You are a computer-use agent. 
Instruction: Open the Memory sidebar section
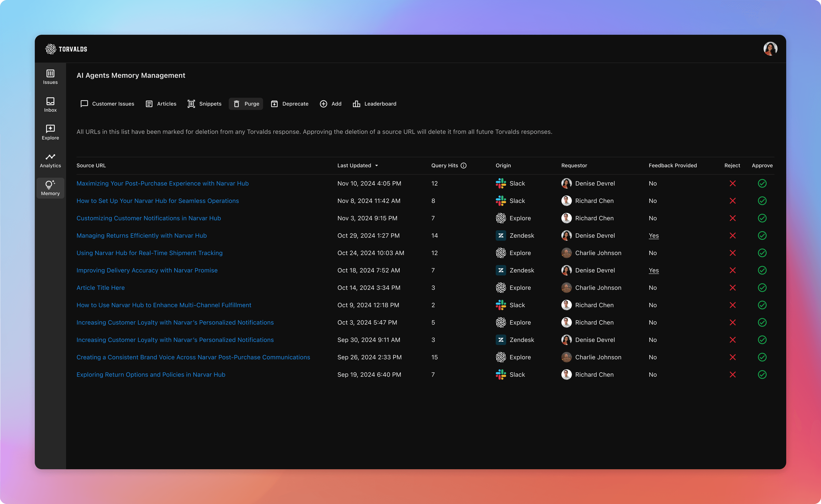pos(50,188)
